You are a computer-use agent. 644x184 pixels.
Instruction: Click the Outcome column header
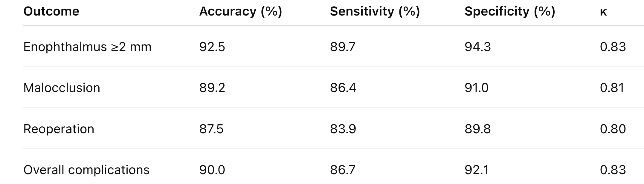coord(51,12)
